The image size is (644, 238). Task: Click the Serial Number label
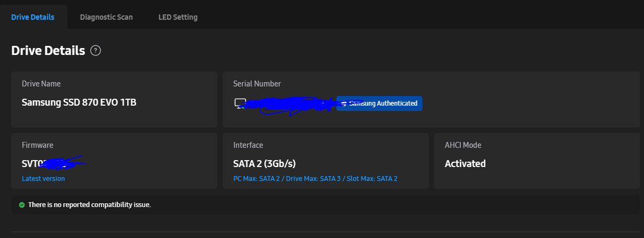(257, 84)
